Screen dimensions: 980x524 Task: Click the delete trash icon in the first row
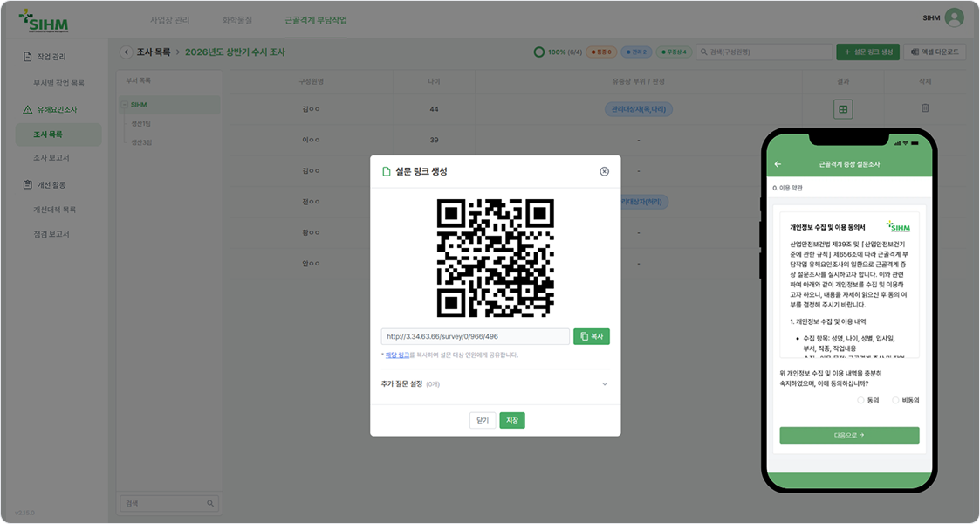(925, 108)
